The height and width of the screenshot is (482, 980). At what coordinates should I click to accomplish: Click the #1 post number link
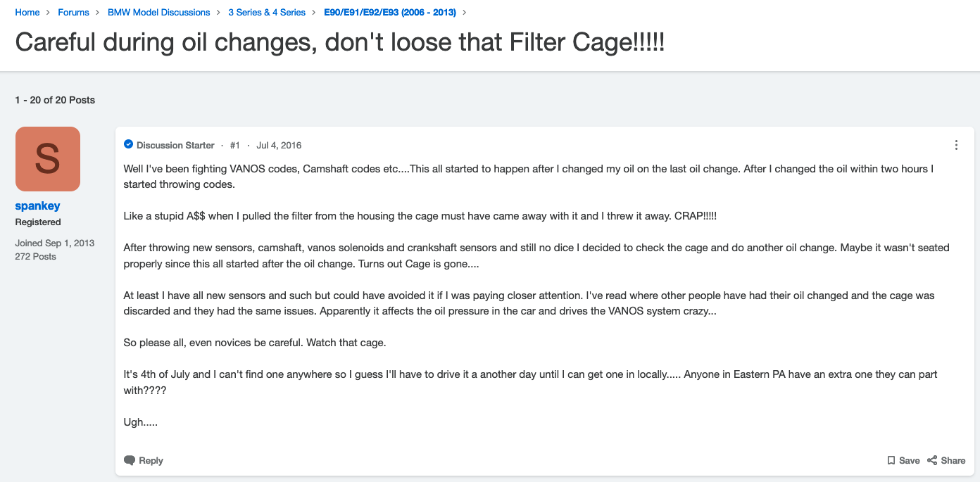[x=235, y=145]
